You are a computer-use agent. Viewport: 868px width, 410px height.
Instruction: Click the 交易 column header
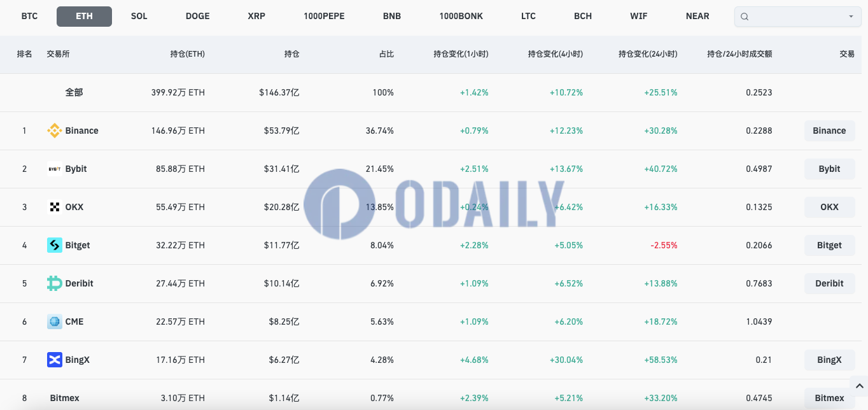[847, 54]
